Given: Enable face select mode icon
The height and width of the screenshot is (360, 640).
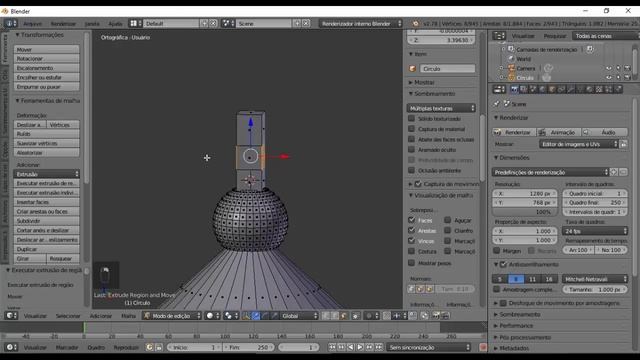Looking at the screenshot, I should click(x=344, y=316).
